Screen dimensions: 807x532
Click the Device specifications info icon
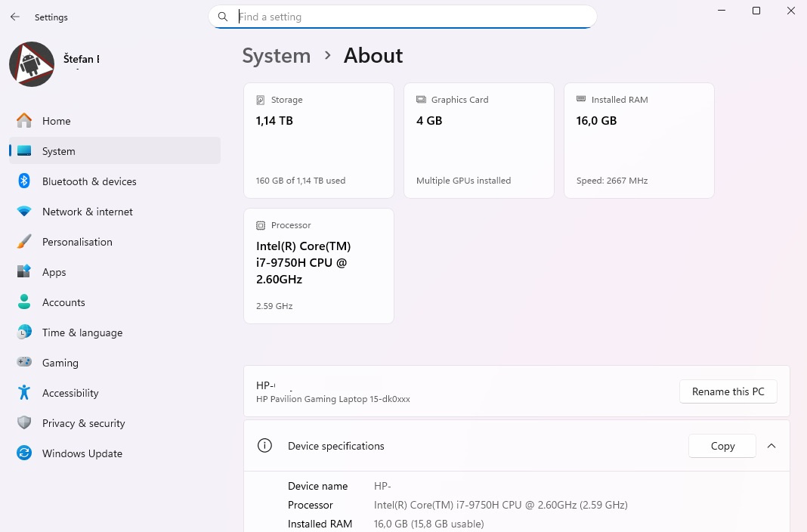[264, 446]
